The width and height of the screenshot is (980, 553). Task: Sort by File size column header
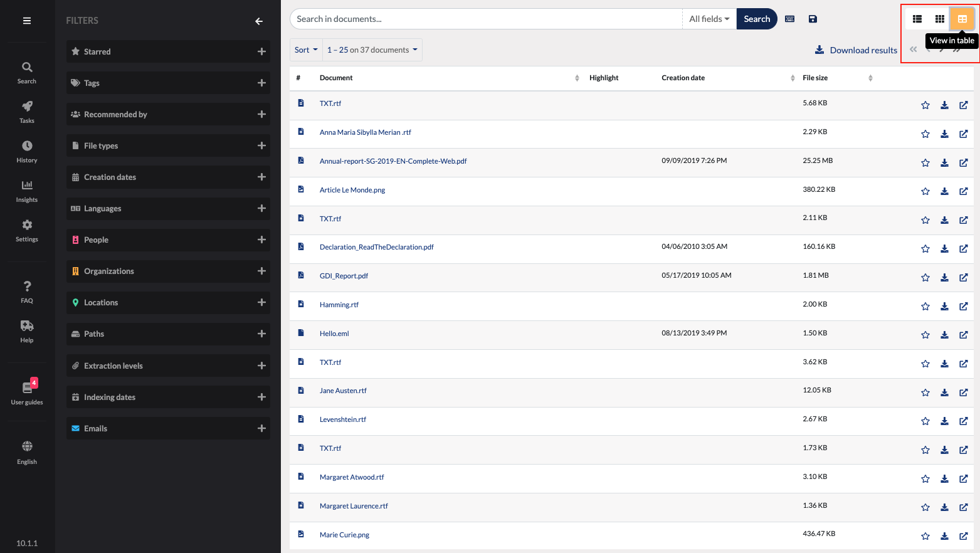click(836, 78)
